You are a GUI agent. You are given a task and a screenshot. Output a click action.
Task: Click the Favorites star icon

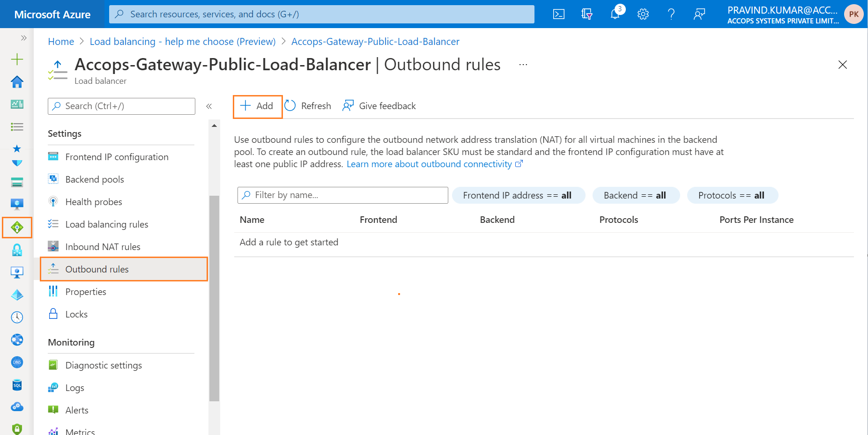click(17, 148)
